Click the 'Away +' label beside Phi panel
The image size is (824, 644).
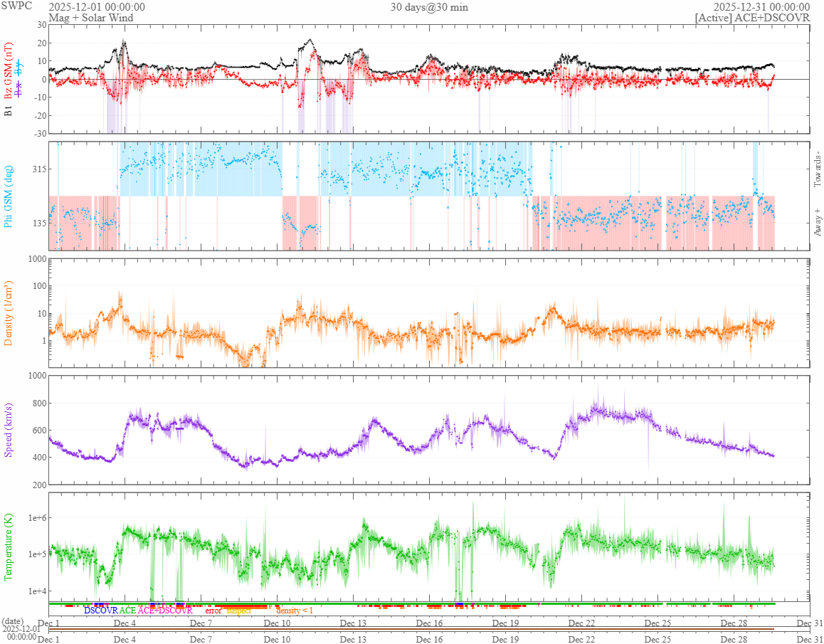click(x=817, y=223)
